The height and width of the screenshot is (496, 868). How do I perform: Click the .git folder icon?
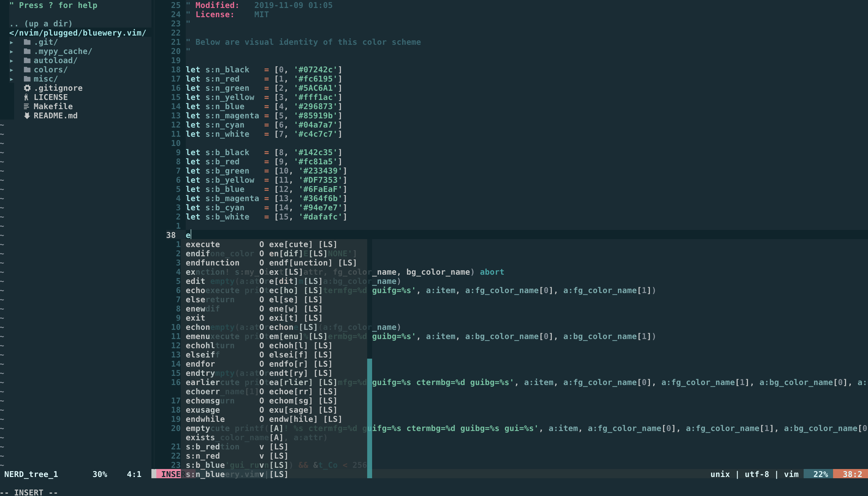coord(27,42)
